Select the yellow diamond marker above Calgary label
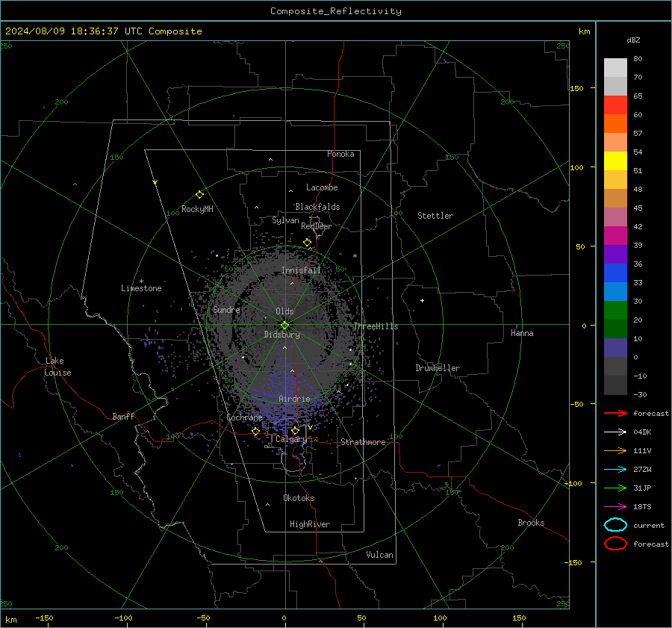Image resolution: width=672 pixels, height=628 pixels. click(295, 430)
